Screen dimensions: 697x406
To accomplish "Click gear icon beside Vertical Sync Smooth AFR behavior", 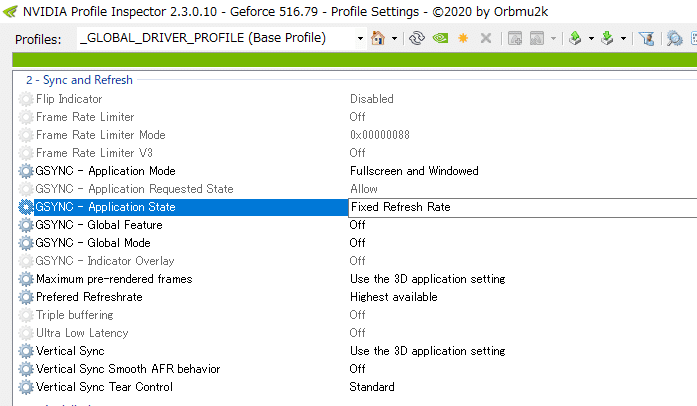I will click(26, 369).
